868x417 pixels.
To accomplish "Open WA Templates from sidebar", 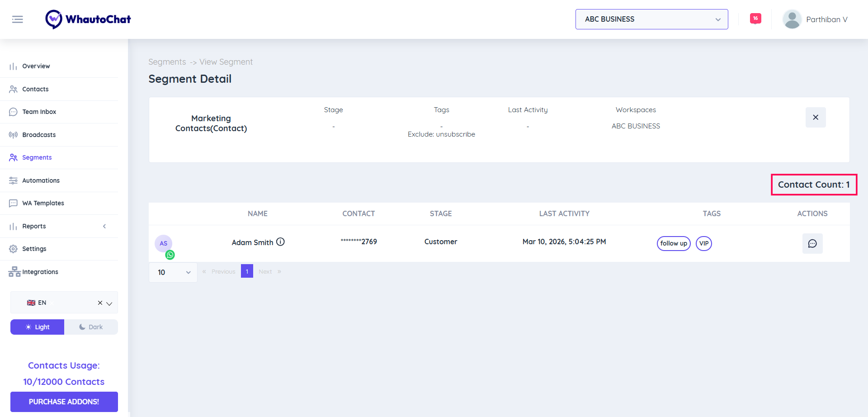I will point(42,203).
